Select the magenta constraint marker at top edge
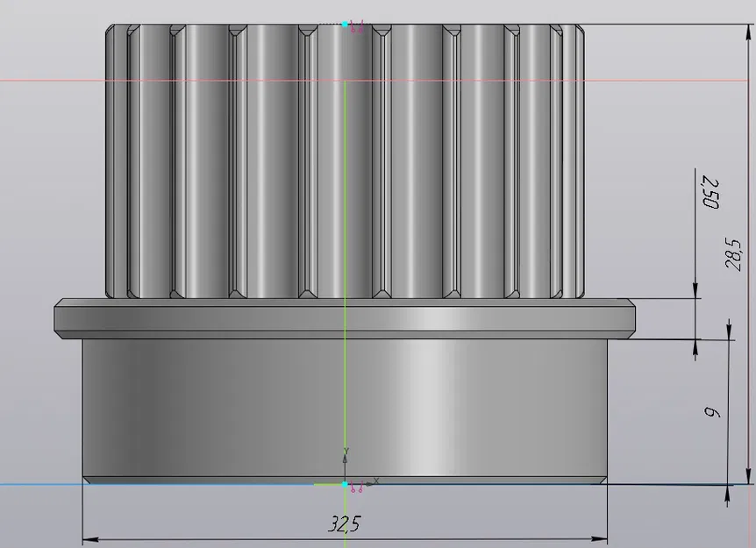Viewport: 756px width, 548px height. tap(353, 26)
